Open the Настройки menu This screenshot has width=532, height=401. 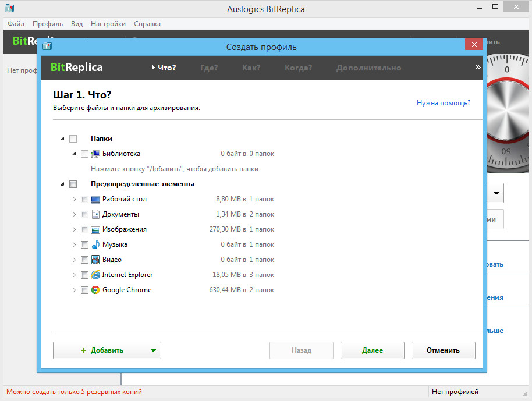coord(108,24)
